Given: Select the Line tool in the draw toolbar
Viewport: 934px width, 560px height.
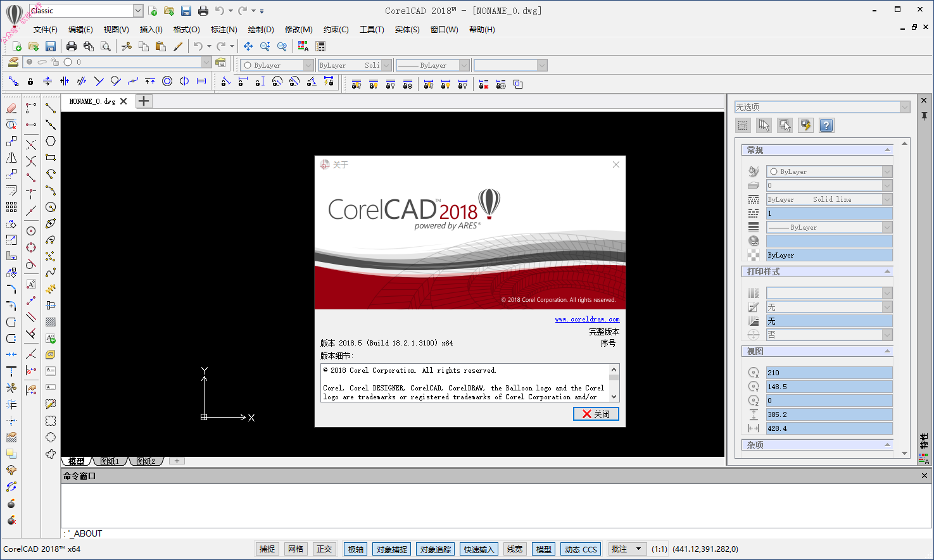Looking at the screenshot, I should coord(51,108).
